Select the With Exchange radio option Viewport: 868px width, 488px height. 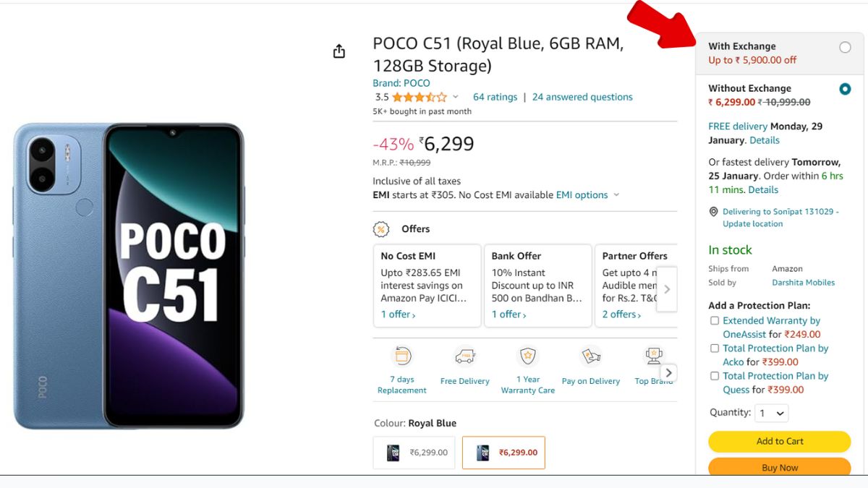(845, 48)
